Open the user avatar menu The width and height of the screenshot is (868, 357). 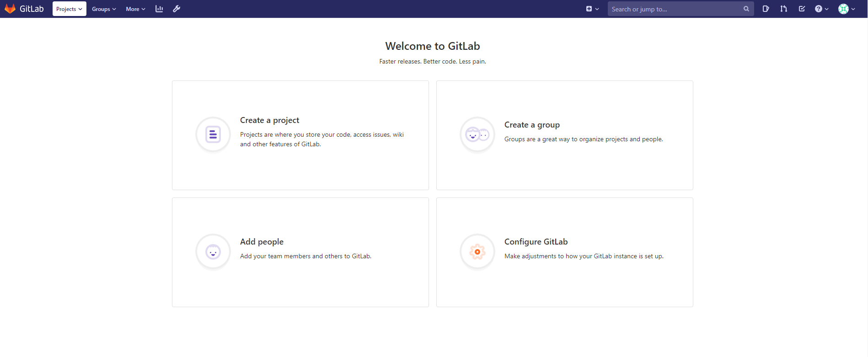[847, 9]
